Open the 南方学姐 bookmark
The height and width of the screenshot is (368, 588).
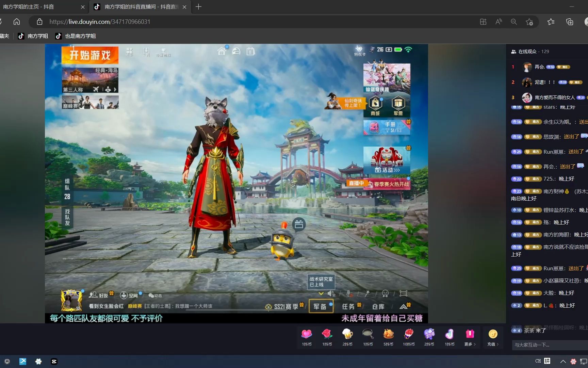point(33,36)
